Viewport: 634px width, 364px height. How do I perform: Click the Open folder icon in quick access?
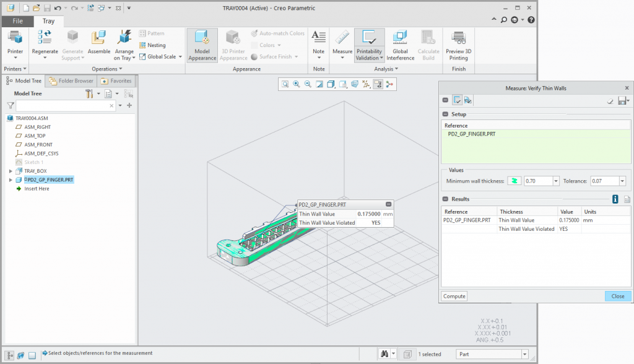pos(37,7)
